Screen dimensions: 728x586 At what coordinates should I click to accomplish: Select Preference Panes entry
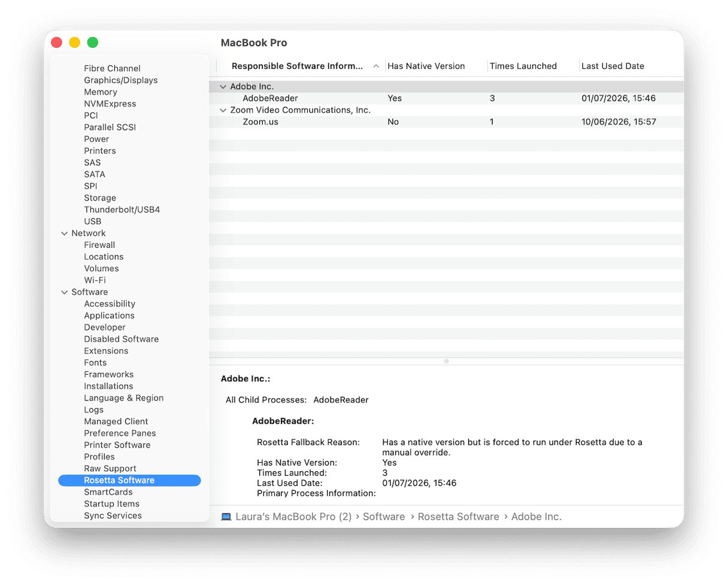click(120, 433)
